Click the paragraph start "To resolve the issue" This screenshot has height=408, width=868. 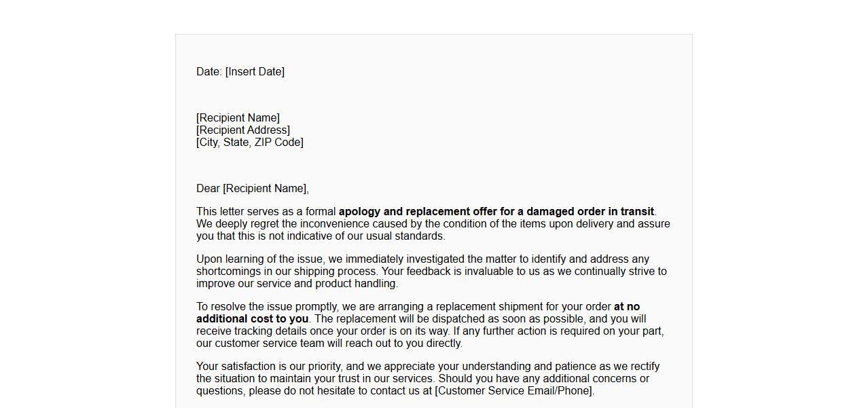click(245, 307)
